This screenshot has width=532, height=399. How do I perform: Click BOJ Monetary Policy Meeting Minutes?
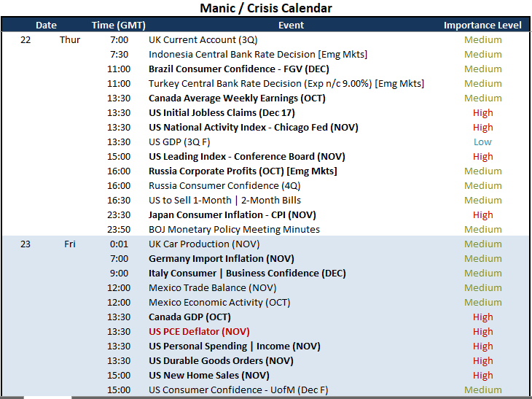click(x=234, y=230)
